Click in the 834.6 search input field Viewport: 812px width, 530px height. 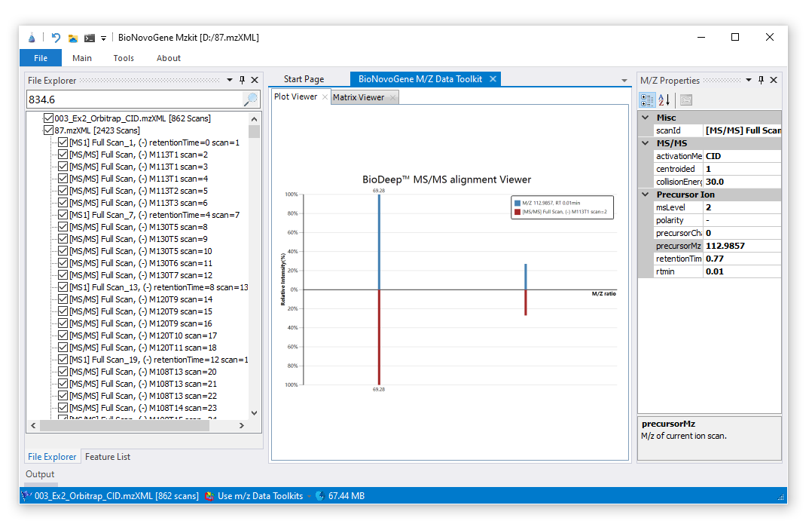click(135, 99)
